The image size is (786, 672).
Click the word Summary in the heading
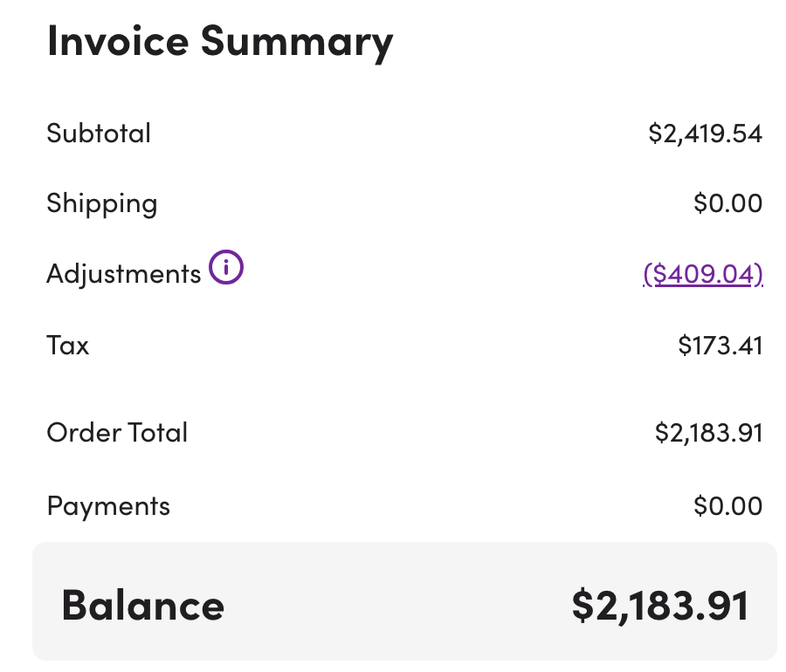pyautogui.click(x=297, y=42)
